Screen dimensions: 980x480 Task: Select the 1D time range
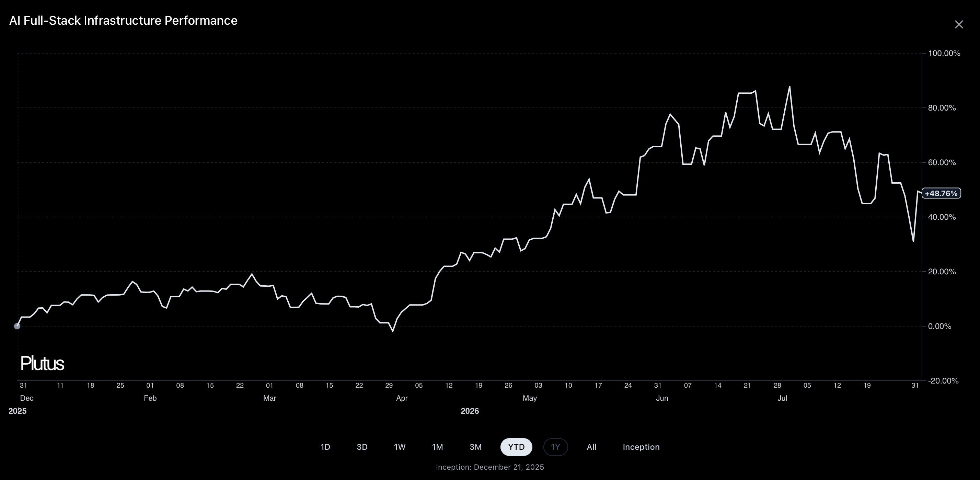click(325, 447)
